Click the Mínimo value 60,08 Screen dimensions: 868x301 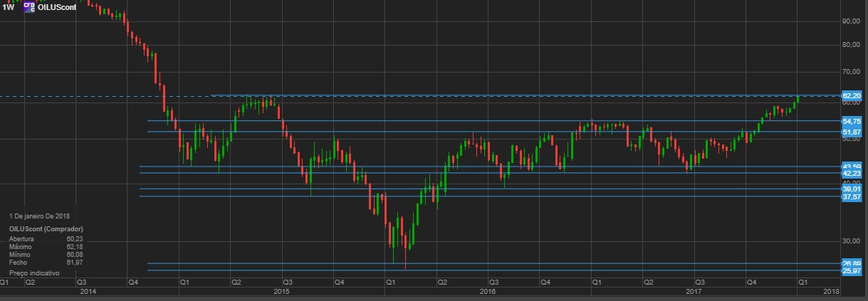(75, 254)
